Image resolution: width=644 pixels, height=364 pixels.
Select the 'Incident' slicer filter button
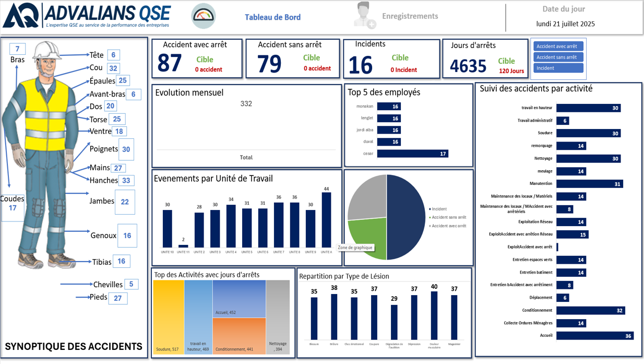(558, 68)
